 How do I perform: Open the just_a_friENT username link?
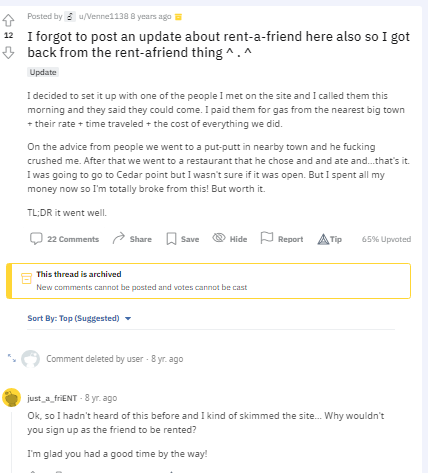tap(52, 398)
